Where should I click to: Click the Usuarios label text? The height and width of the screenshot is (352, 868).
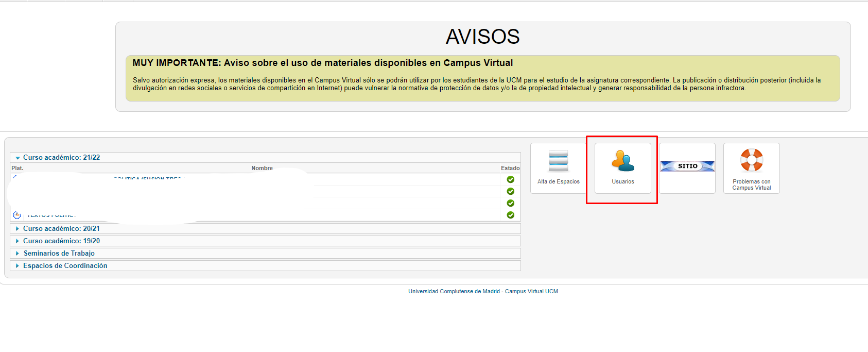click(622, 181)
